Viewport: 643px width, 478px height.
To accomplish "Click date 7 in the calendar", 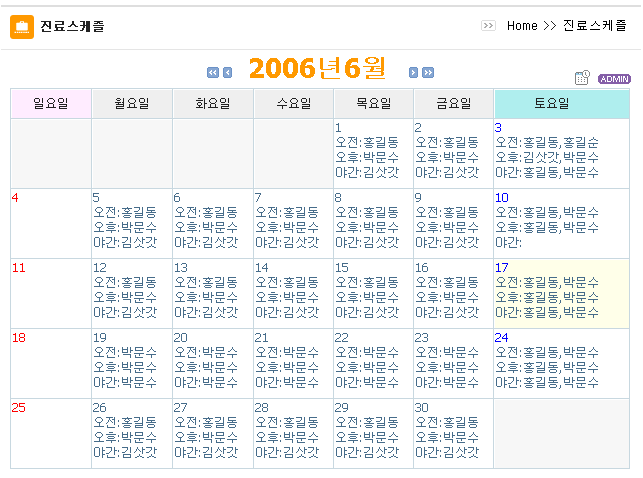I will point(258,198).
